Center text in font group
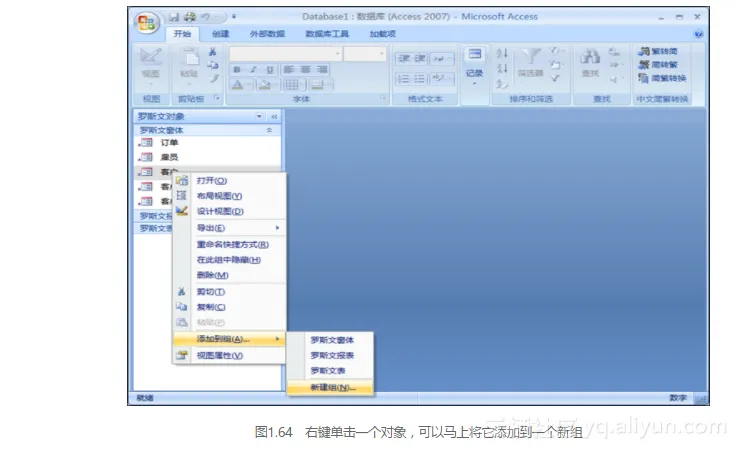 click(x=305, y=70)
